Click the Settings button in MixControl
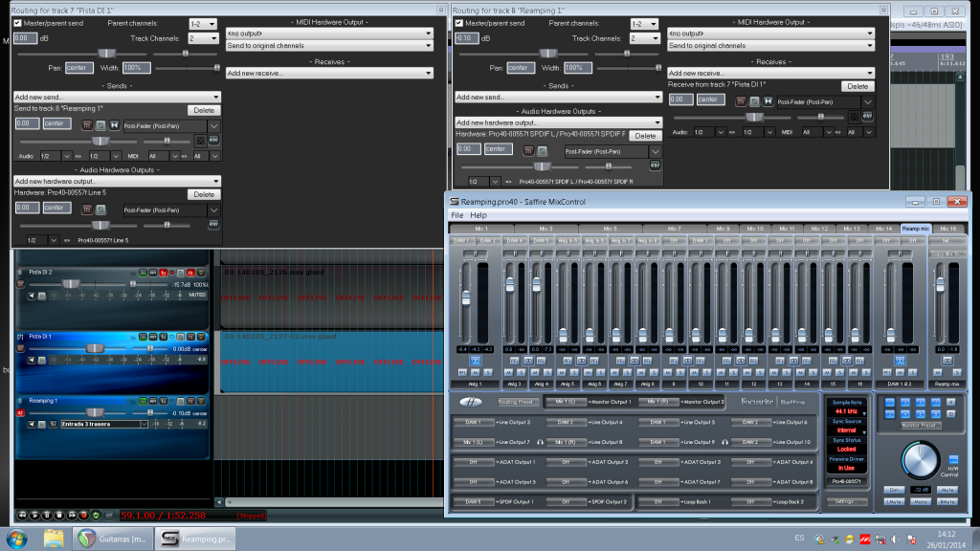Image resolution: width=980 pixels, height=551 pixels. coord(845,501)
